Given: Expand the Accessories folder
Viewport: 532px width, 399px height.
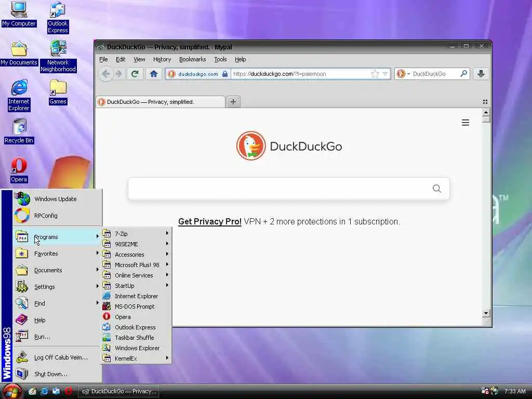Looking at the screenshot, I should pos(136,255).
